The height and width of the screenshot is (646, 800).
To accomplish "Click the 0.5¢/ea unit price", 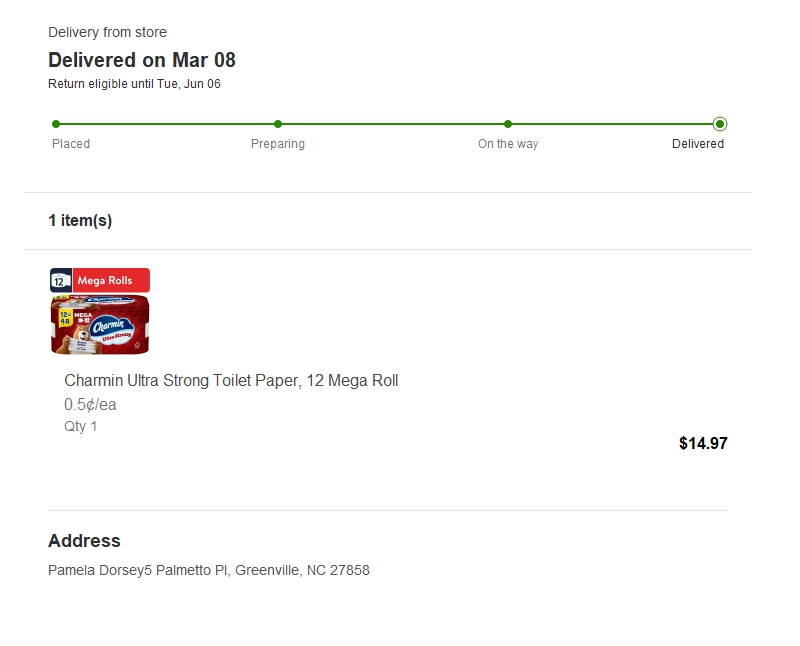I will pyautogui.click(x=91, y=405).
